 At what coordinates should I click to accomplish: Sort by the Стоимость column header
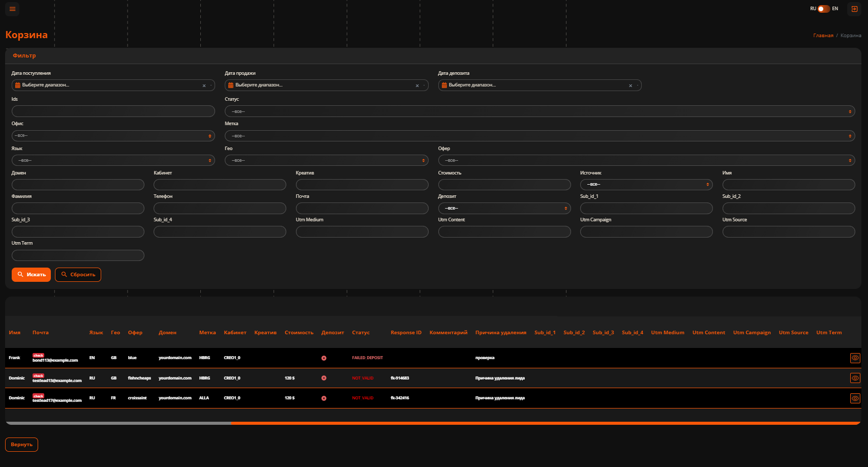[299, 333]
